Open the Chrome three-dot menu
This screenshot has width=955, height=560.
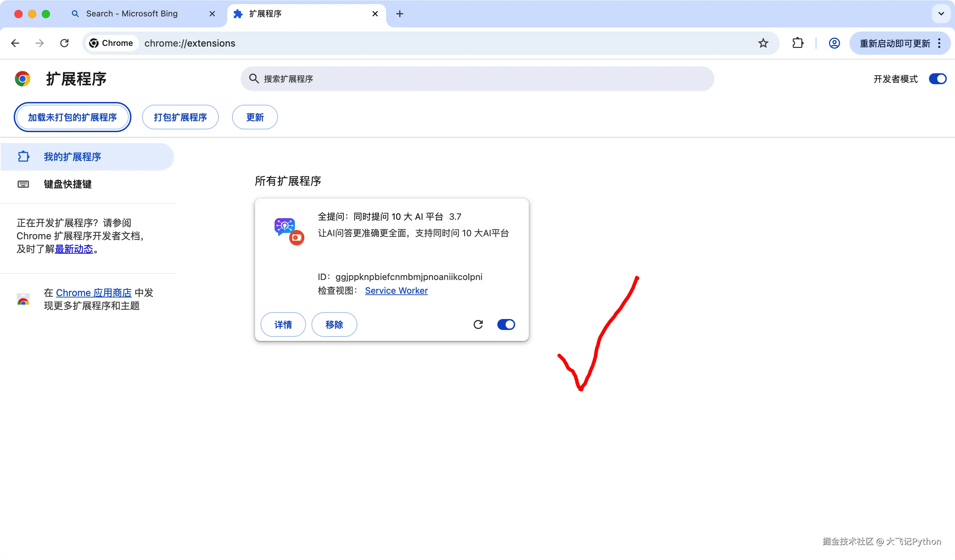tap(940, 43)
